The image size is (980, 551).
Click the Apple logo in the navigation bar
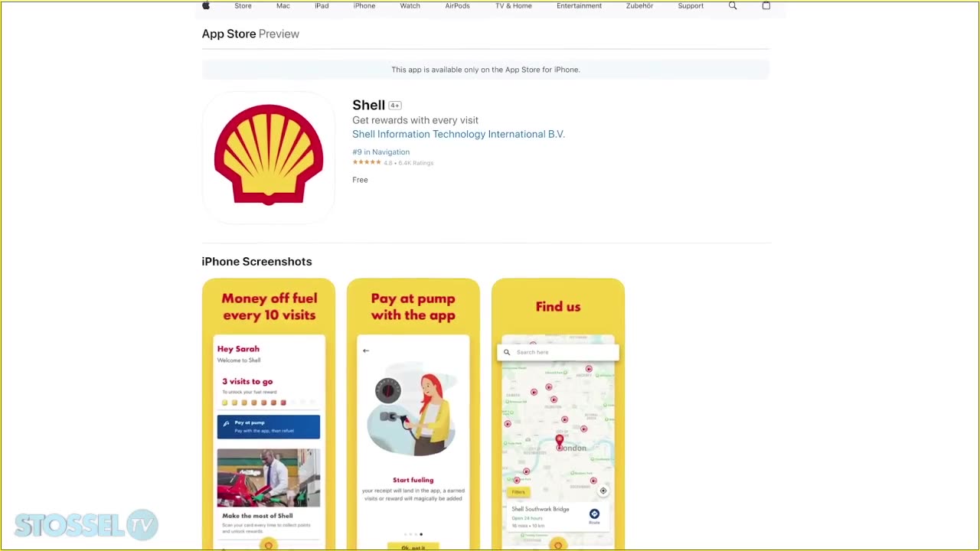point(206,5)
